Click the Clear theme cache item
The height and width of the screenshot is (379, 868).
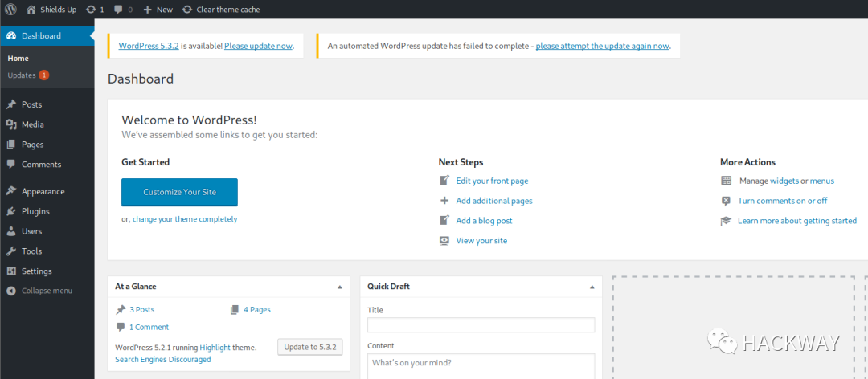click(x=221, y=10)
